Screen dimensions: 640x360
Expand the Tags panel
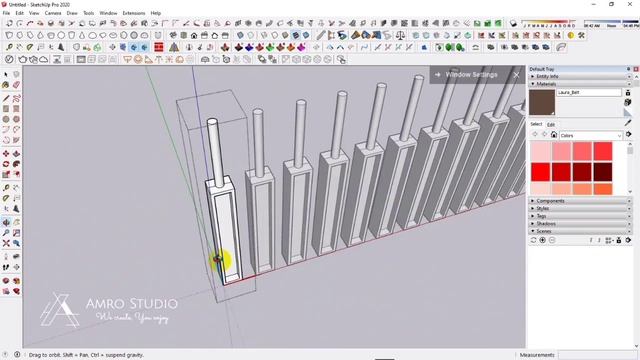click(580, 216)
